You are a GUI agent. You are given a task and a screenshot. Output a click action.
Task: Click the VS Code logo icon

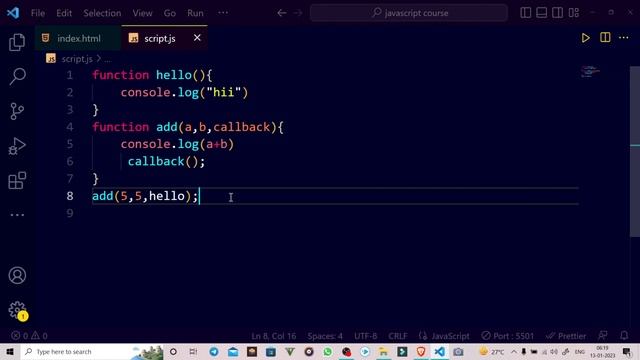coord(13,13)
